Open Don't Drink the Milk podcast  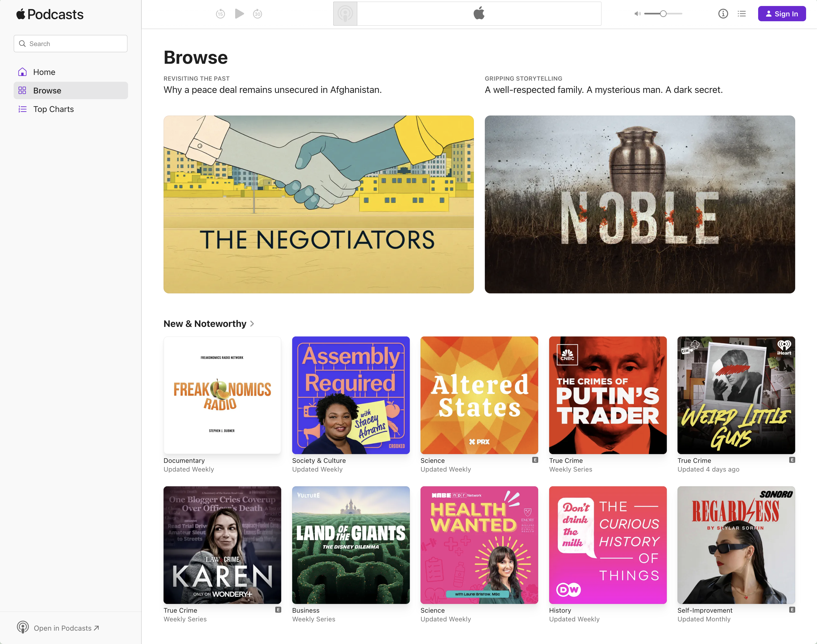pyautogui.click(x=608, y=545)
